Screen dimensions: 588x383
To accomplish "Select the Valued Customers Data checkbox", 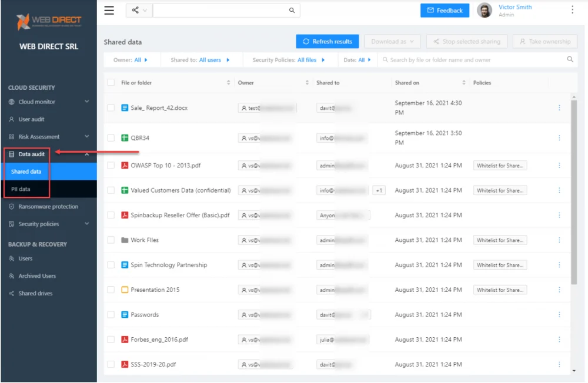I will coord(111,190).
